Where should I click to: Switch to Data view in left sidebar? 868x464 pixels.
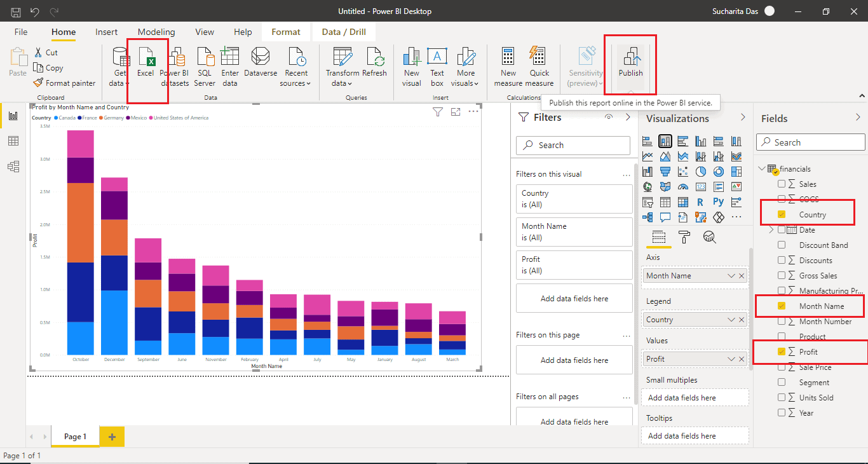pos(13,141)
